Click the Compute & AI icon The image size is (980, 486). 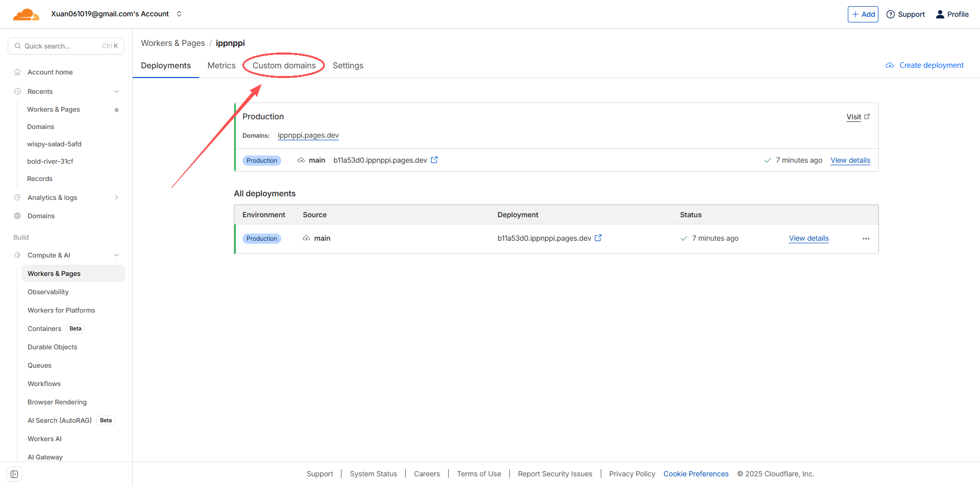(x=17, y=255)
